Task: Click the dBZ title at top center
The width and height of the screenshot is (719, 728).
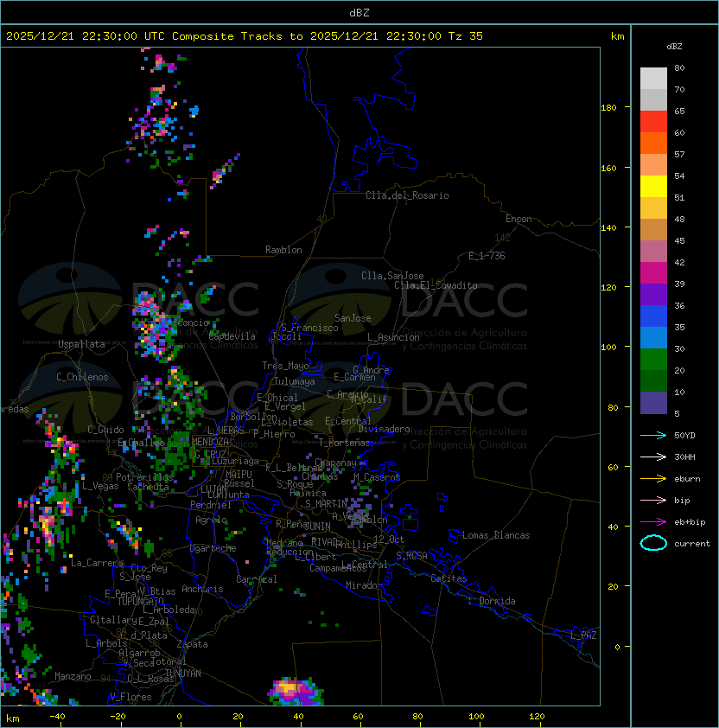Action: [359, 12]
